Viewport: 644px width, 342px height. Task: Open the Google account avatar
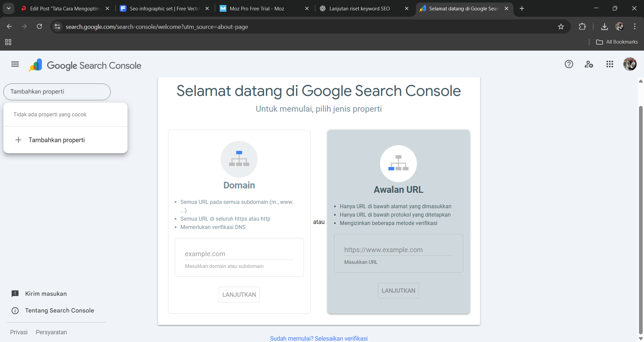click(x=630, y=64)
